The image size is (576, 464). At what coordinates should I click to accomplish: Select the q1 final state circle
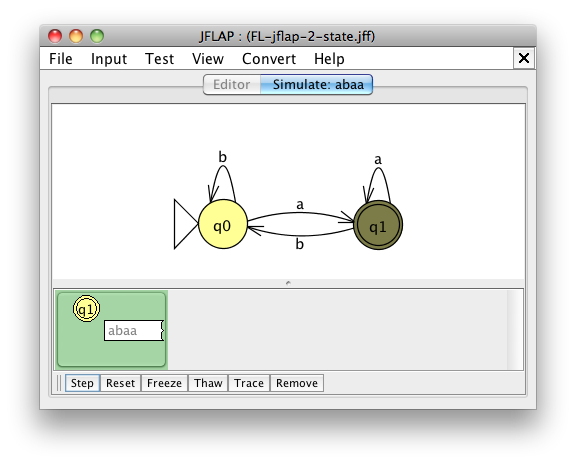click(x=378, y=225)
